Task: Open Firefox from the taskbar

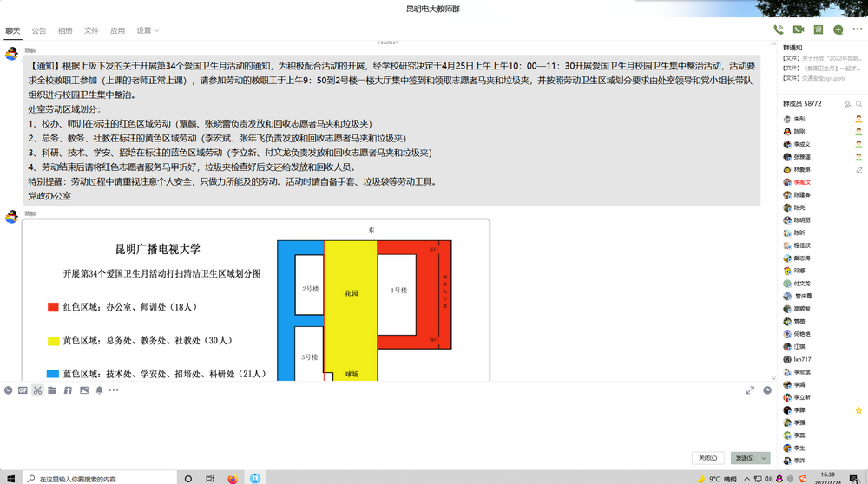Action: coord(233,479)
